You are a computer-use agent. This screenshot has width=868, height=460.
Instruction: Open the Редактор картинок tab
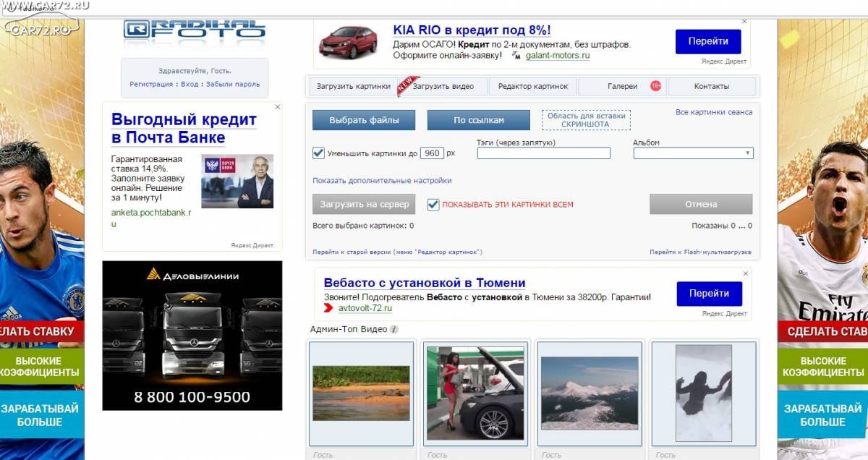point(533,86)
